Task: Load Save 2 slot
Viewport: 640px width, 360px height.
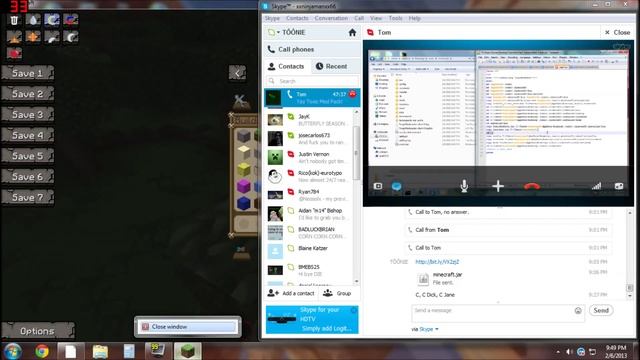Action: coord(28,94)
